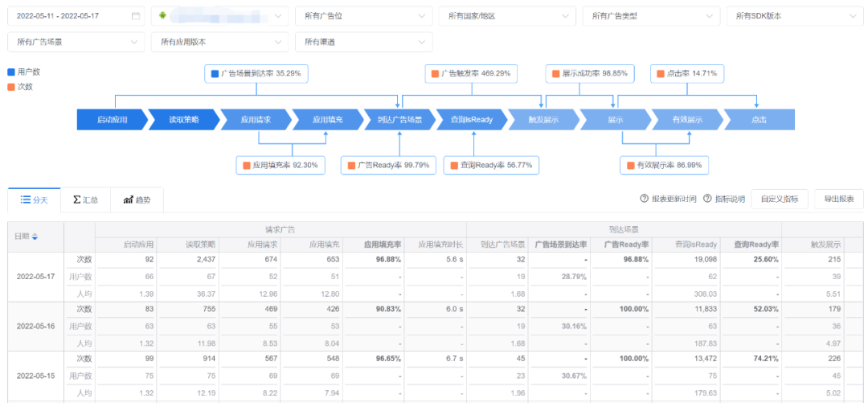Select the 启动应用 funnel step
This screenshot has height=403, width=868.
click(x=113, y=120)
